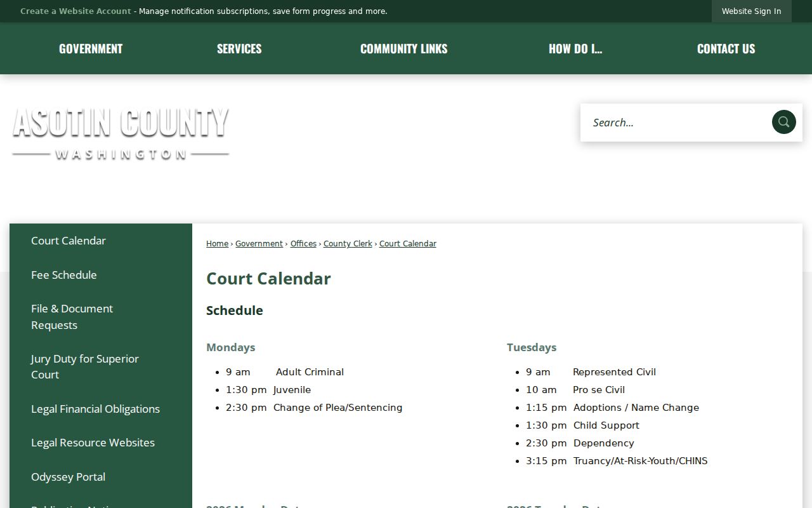Click the Tuesdays heading
Screen dimensions: 812x508
[x=532, y=347]
